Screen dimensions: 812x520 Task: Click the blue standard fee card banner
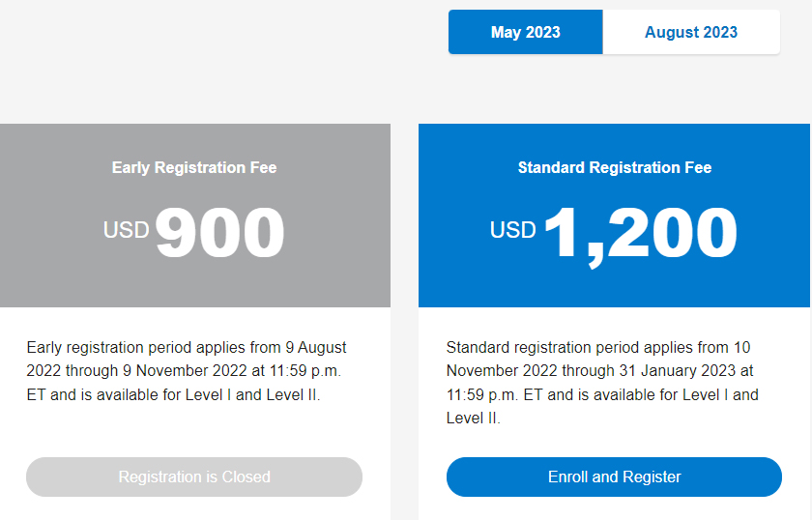614,280
